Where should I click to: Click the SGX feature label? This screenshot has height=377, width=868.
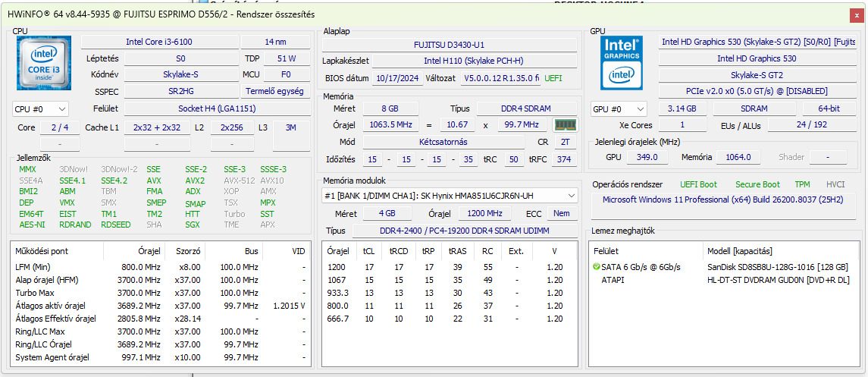(192, 225)
